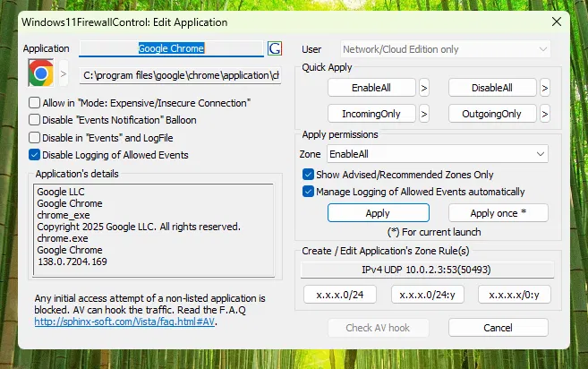Click the 'chrome.exe' details line

tap(63, 238)
